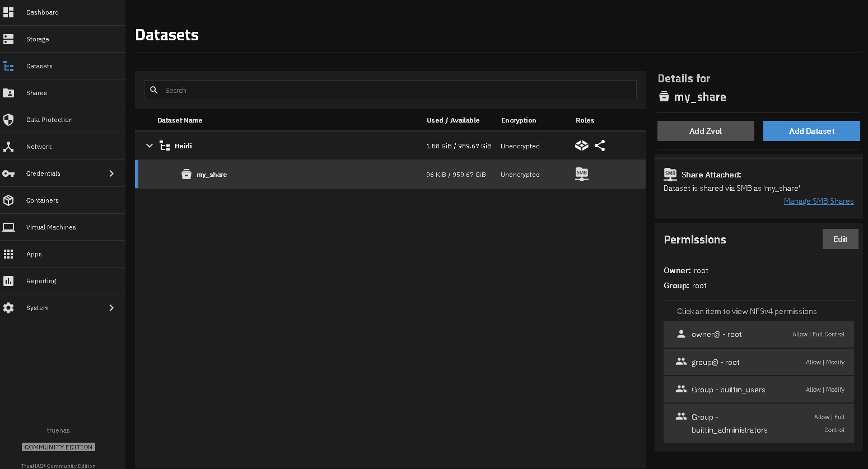Collapse the Heidi dataset tree
868x469 pixels.
click(x=150, y=146)
